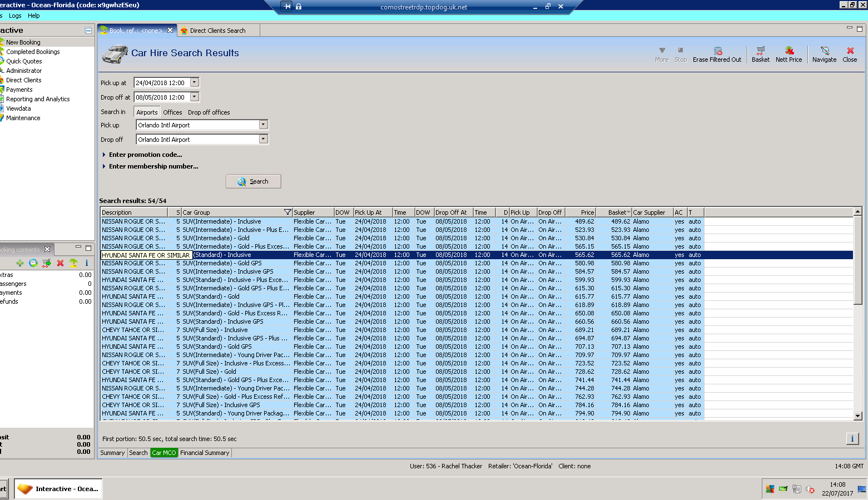Switch to Direct Clients Search tab

pyautogui.click(x=217, y=31)
